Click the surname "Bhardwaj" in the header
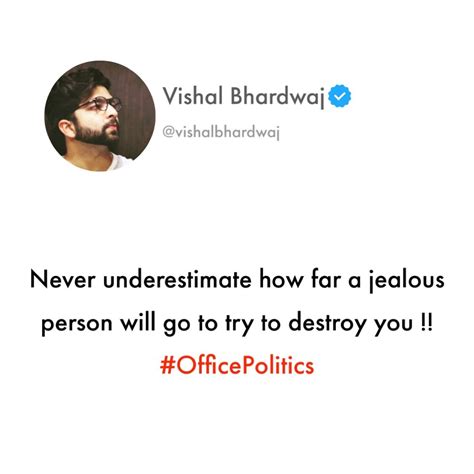The width and height of the screenshot is (474, 474). pos(278,97)
